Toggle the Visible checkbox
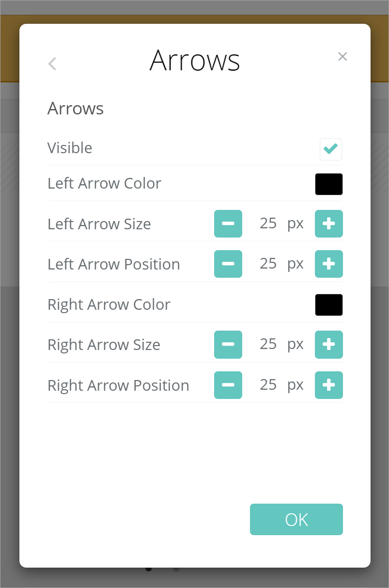389x588 pixels. (x=331, y=149)
